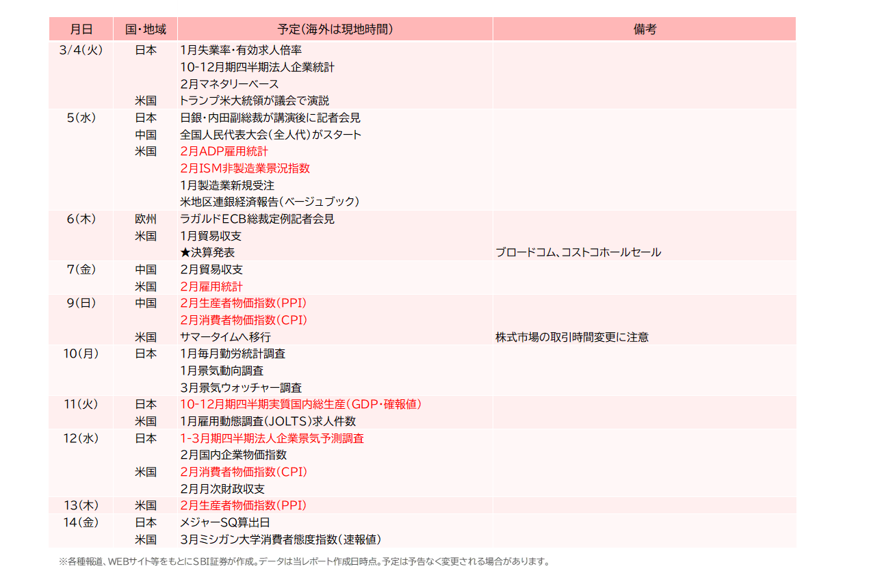Click the 2月国内企業物価指数 entry

(x=233, y=455)
